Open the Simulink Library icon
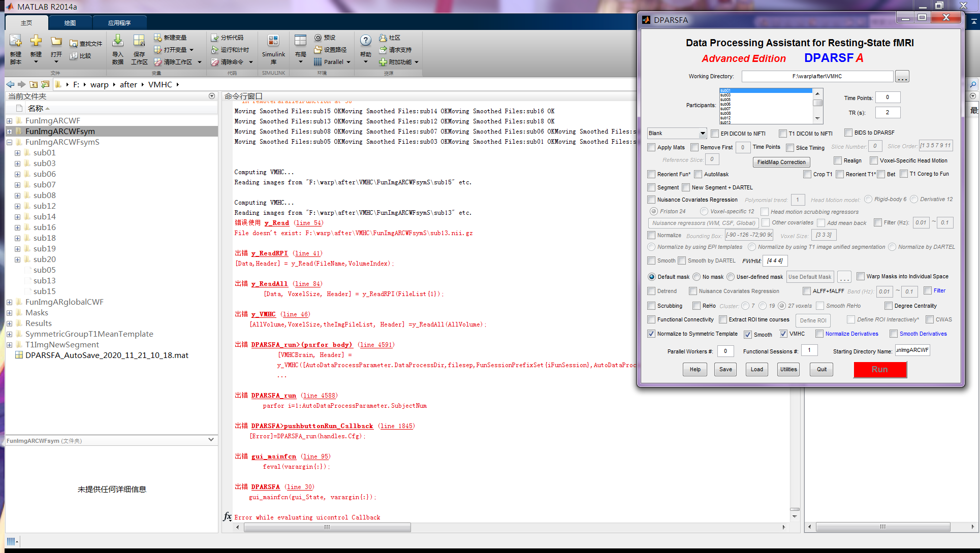980x553 pixels. [x=273, y=41]
